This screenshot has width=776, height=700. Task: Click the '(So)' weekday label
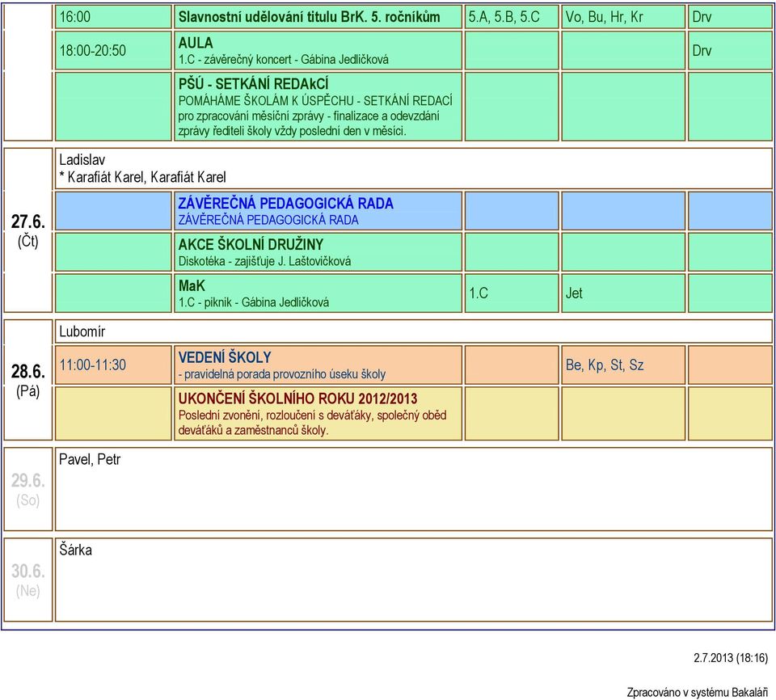27,500
